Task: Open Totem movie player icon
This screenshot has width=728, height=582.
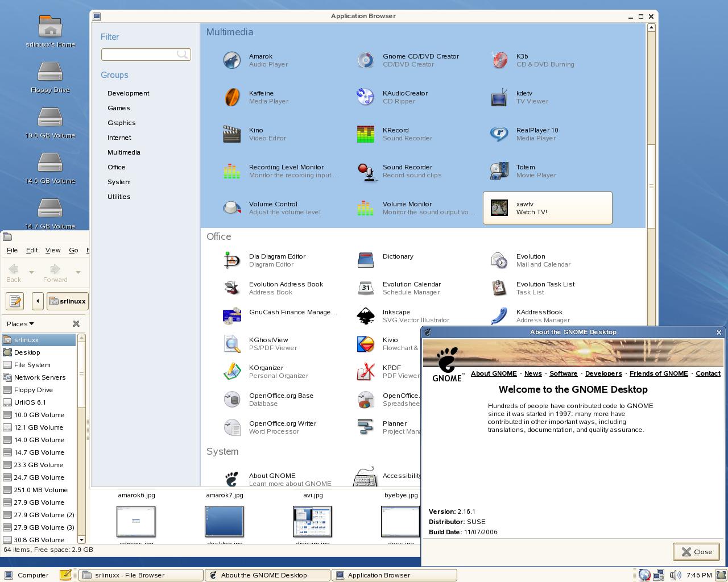Action: pyautogui.click(x=499, y=171)
